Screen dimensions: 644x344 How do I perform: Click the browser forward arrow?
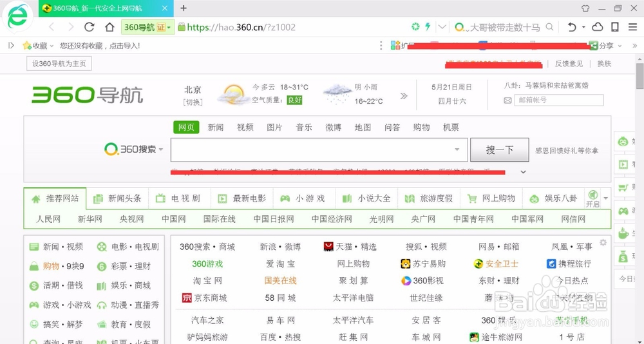pyautogui.click(x=71, y=27)
